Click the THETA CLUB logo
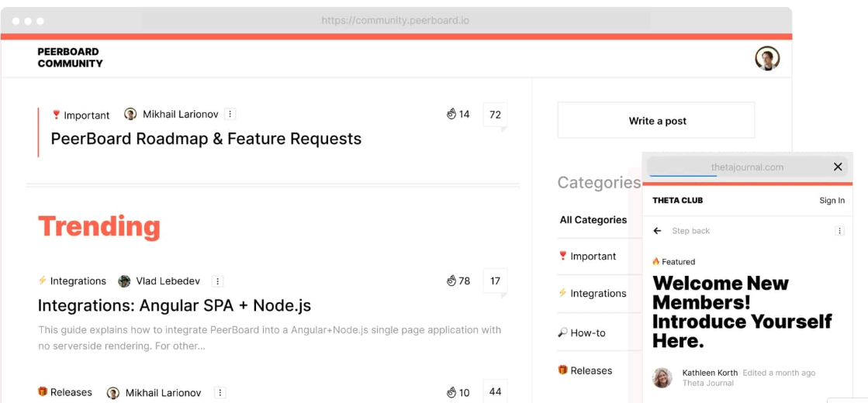The height and width of the screenshot is (403, 868). tap(678, 200)
